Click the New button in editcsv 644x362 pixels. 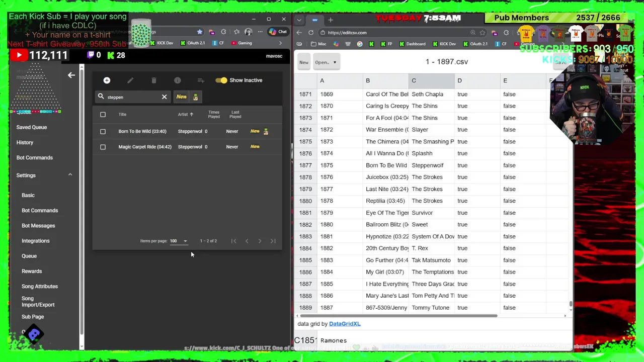coord(304,62)
